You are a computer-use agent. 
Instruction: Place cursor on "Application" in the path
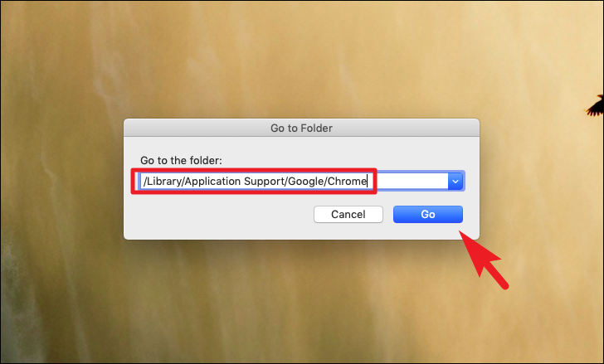(212, 182)
